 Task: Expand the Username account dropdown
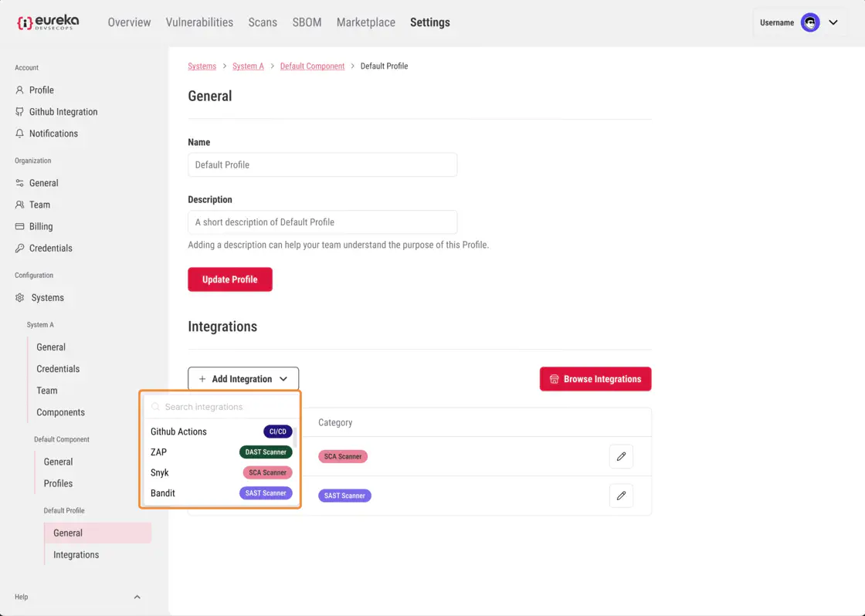[x=833, y=22]
